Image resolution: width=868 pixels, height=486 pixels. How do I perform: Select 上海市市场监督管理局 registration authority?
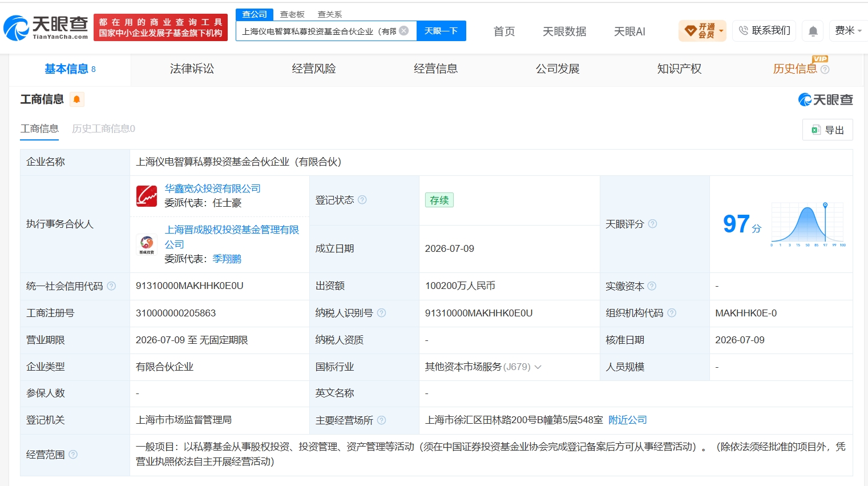click(184, 420)
